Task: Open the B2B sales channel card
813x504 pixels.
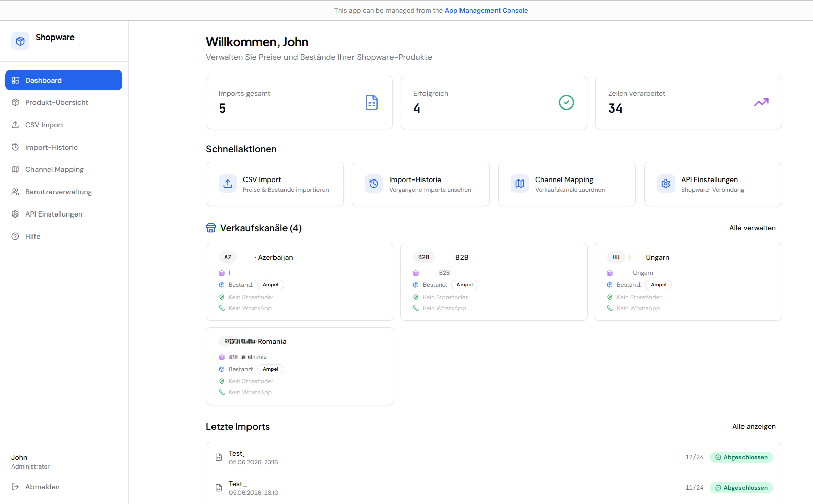Action: [494, 282]
